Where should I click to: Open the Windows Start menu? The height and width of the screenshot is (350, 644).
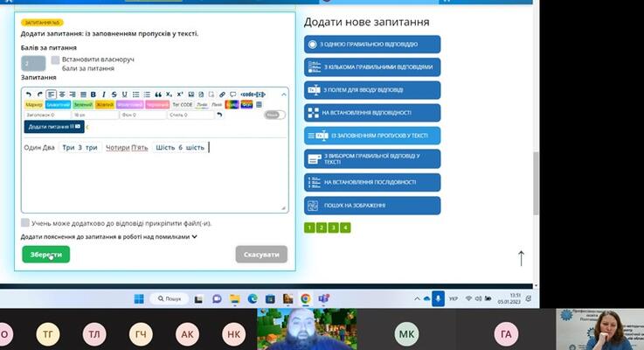click(x=139, y=298)
